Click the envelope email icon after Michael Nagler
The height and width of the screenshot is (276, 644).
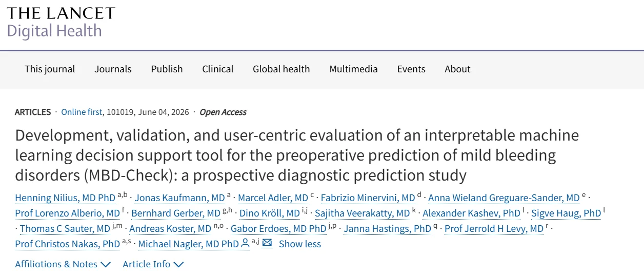[x=267, y=243]
